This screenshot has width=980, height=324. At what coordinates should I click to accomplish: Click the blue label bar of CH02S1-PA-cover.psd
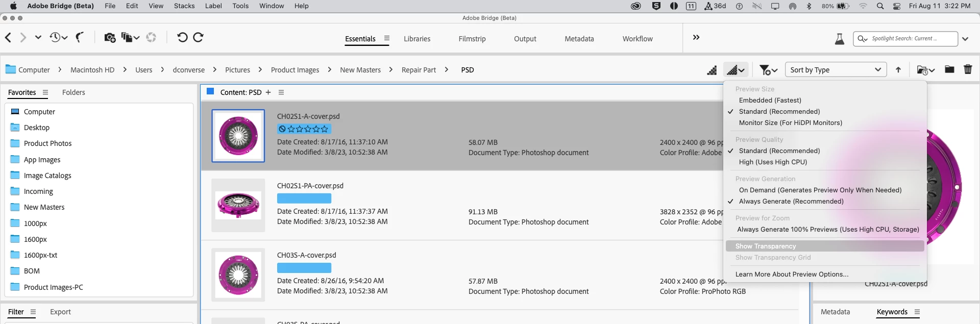[304, 198]
